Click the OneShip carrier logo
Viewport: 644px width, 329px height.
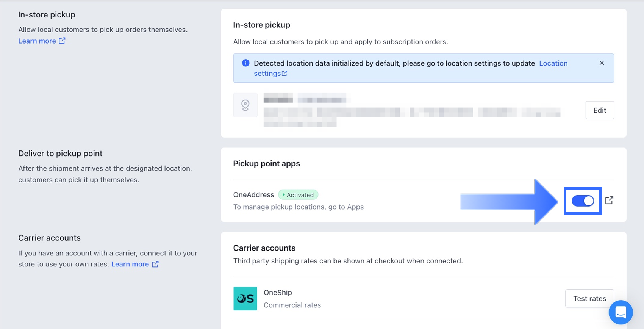[x=245, y=299]
